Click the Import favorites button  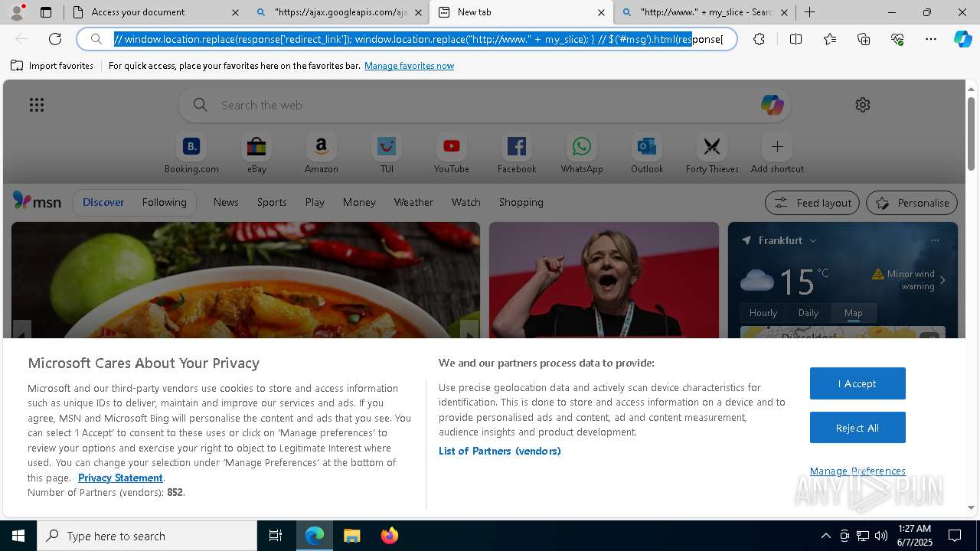pos(52,66)
